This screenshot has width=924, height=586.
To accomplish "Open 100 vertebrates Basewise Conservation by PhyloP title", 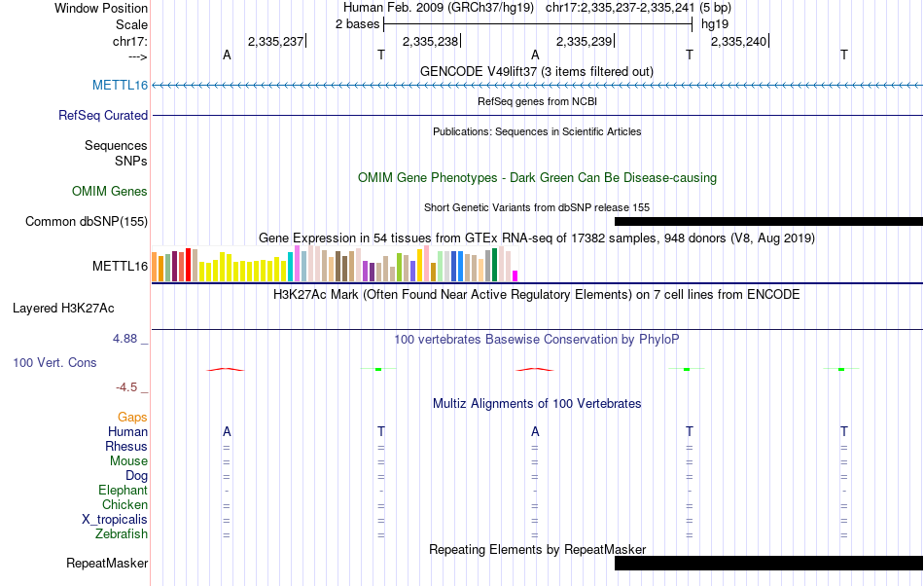I will (536, 339).
